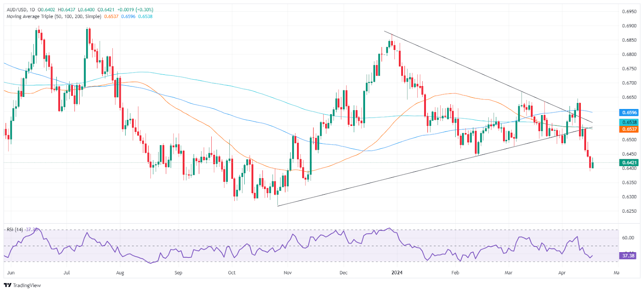Click the teal 0.6538 moving average tag
Screen dimensions: 644x292
(630, 122)
